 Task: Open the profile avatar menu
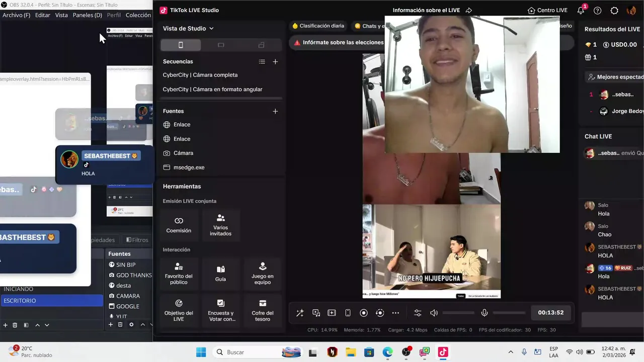(x=631, y=11)
